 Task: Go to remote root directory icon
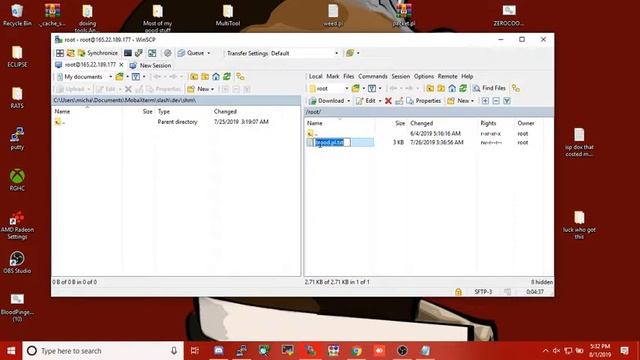(441, 88)
